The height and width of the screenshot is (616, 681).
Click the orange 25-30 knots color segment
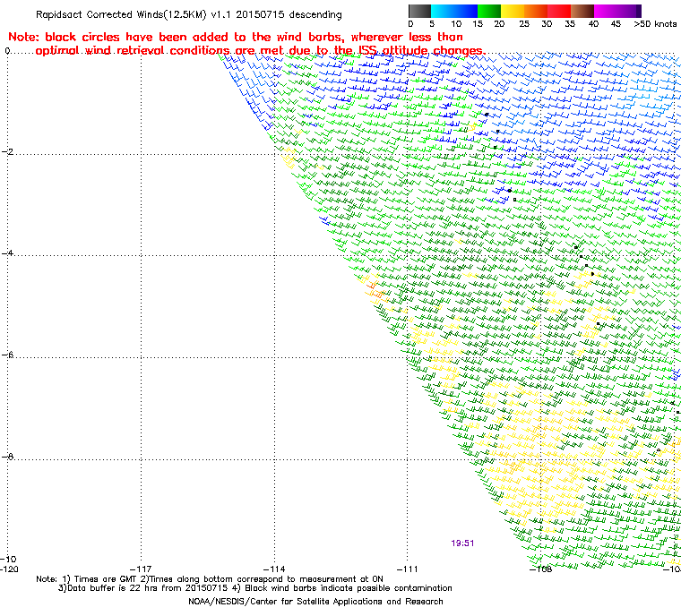pyautogui.click(x=536, y=11)
